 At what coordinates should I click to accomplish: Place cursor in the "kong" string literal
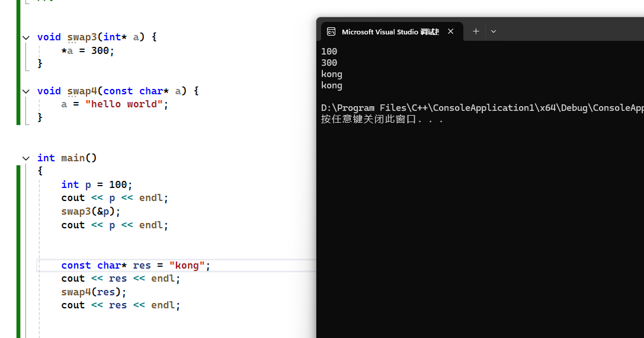tap(187, 266)
